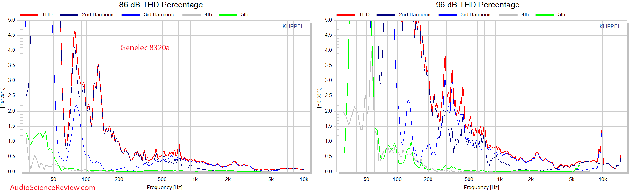The height and width of the screenshot is (193, 644).
Task: Click "Frequency [Hz]" axis title under 96 dB chart
Action: pyautogui.click(x=481, y=187)
